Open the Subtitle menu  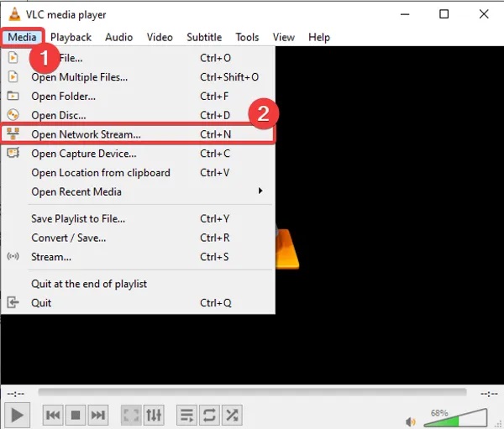tap(204, 37)
